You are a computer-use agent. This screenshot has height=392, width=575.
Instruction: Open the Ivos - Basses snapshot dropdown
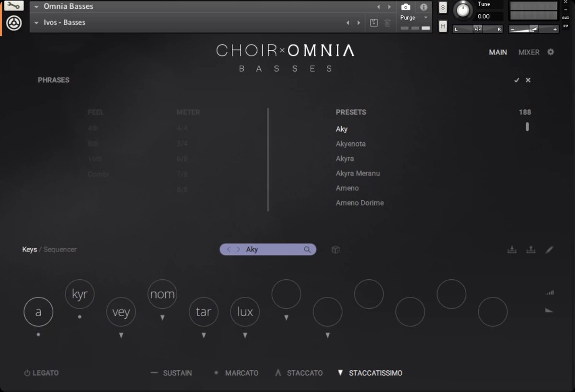coord(36,23)
